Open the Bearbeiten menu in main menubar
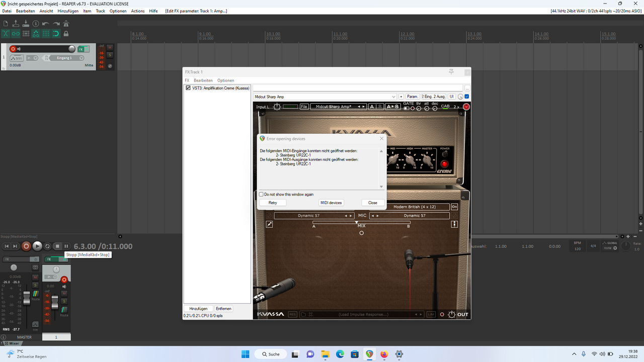Viewport: 644px width, 362px height. coord(25,11)
